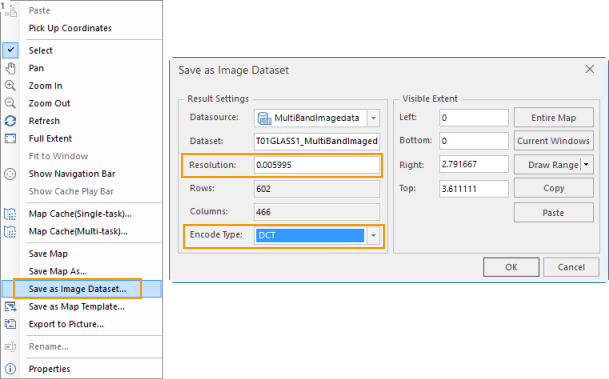Click the Zoom Out magnifier icon
609x379 pixels.
pos(10,103)
